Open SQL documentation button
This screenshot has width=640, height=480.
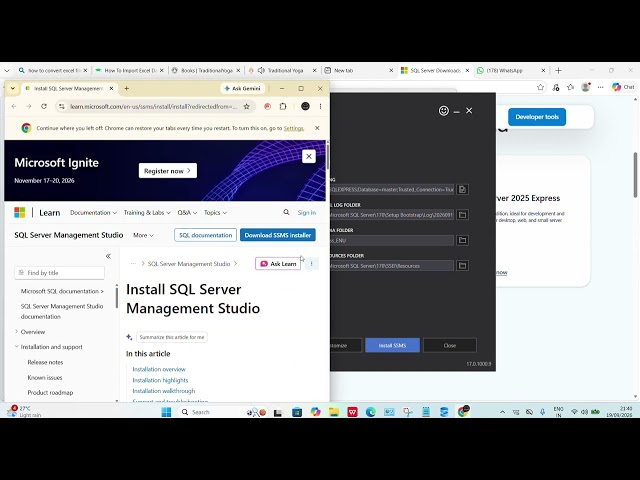pyautogui.click(x=205, y=235)
